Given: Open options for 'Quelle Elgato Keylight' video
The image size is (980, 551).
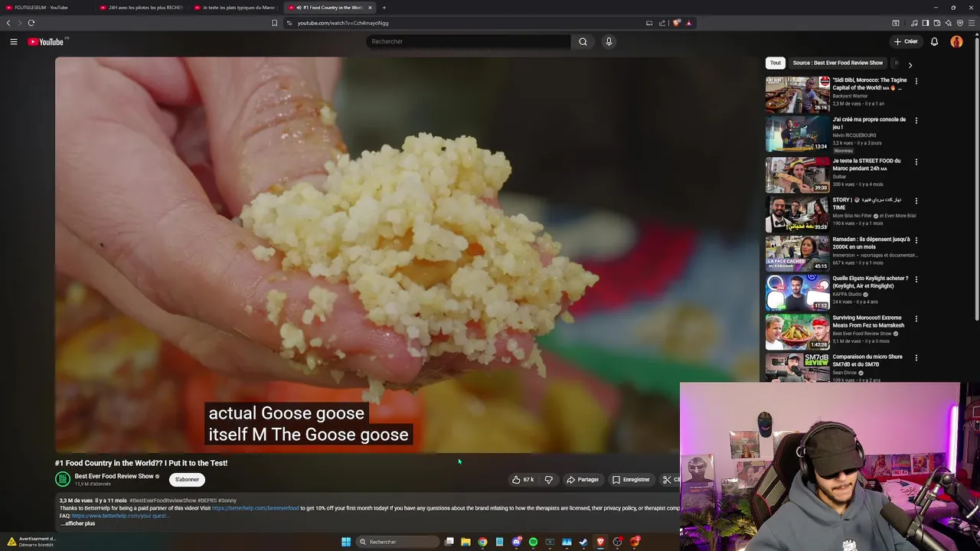Looking at the screenshot, I should pyautogui.click(x=916, y=279).
